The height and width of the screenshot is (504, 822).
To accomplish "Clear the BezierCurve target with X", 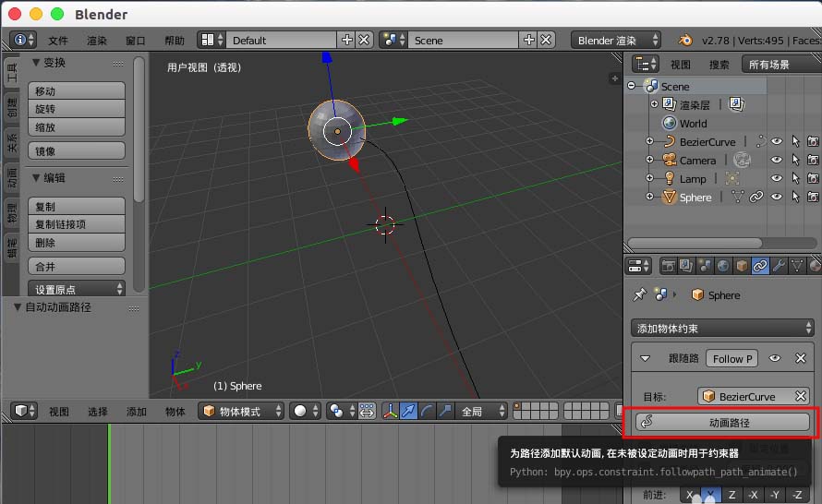I will pyautogui.click(x=801, y=396).
